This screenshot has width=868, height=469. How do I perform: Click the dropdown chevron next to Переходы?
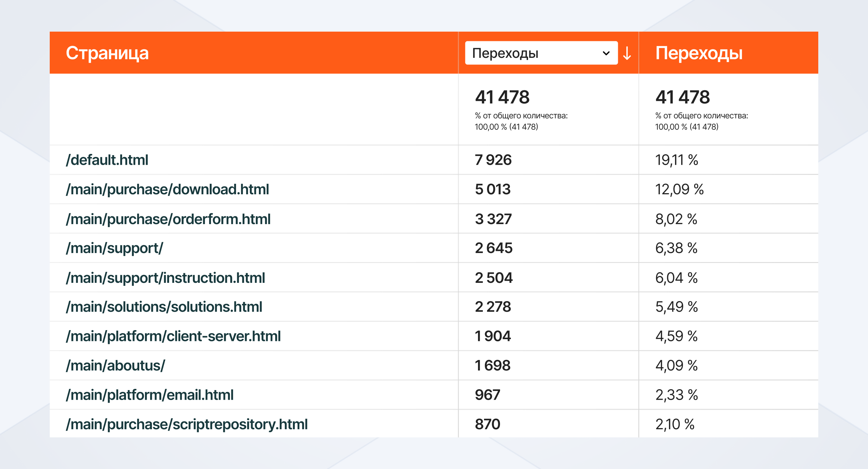[x=606, y=53]
